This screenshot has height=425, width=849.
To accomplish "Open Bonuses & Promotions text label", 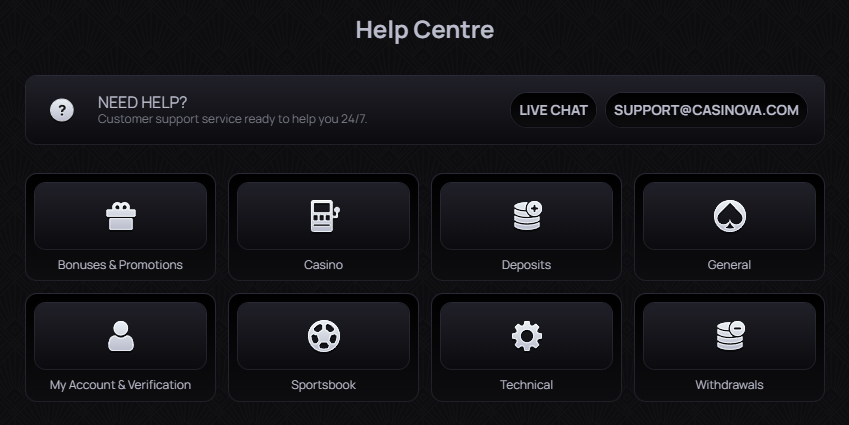I will point(120,265).
